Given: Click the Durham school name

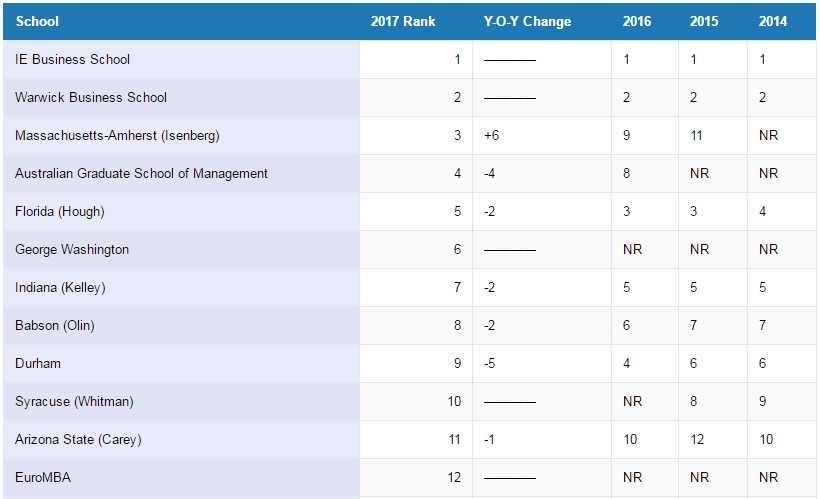Looking at the screenshot, I should tap(38, 364).
